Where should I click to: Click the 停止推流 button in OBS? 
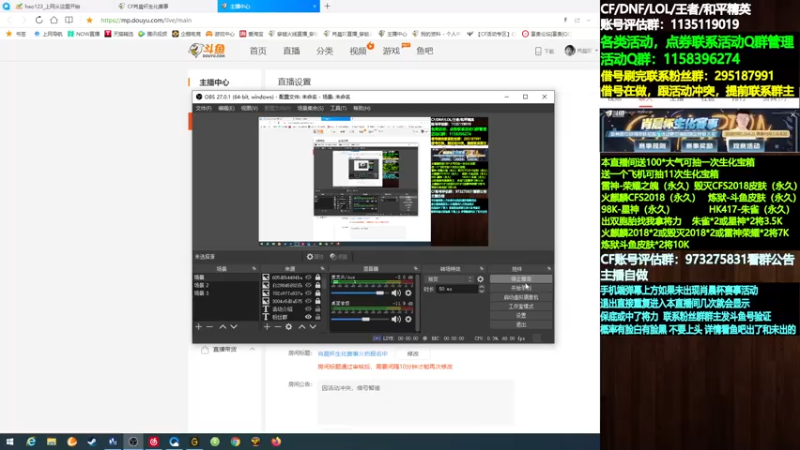click(521, 279)
